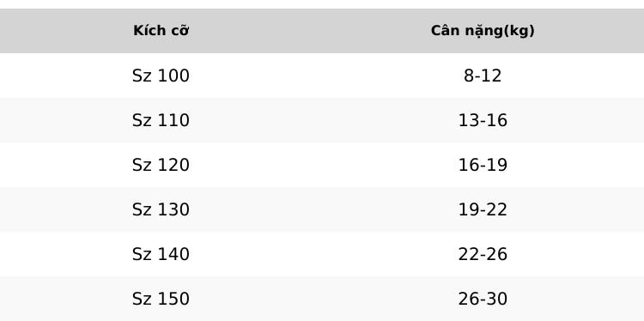The height and width of the screenshot is (321, 644).
Task: Highlight the table row for Sz 120
Action: (322, 165)
